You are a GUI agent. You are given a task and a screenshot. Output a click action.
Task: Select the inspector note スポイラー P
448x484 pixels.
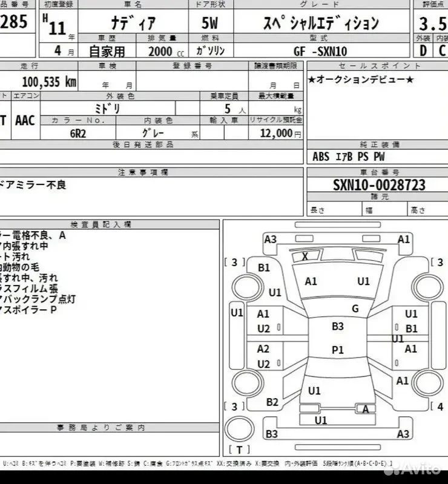(x=30, y=310)
